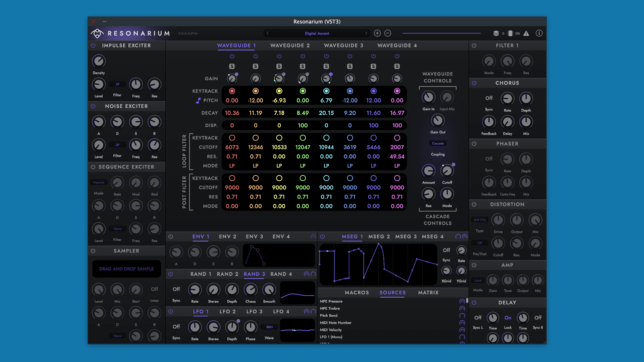
Task: Click the Resonarium logo icon
Action: (97, 33)
